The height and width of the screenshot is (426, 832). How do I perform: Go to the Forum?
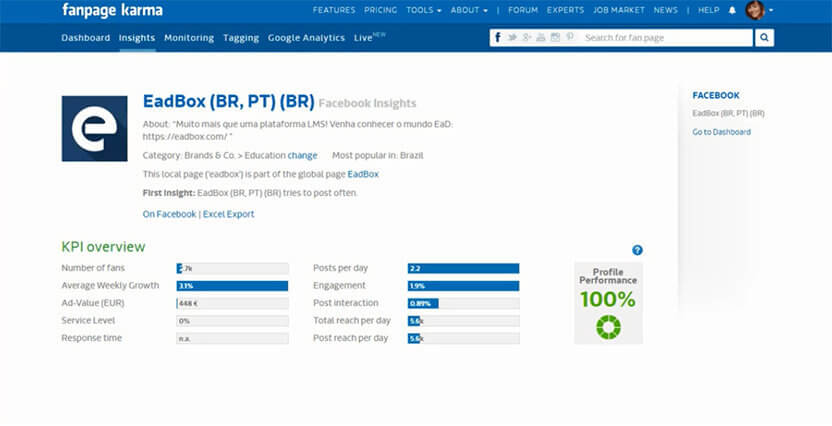pos(523,10)
